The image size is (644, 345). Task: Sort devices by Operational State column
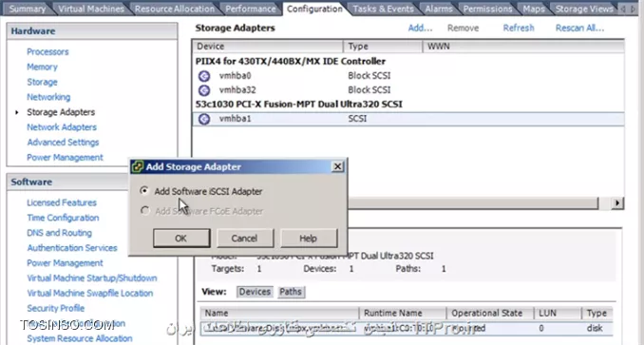point(490,314)
